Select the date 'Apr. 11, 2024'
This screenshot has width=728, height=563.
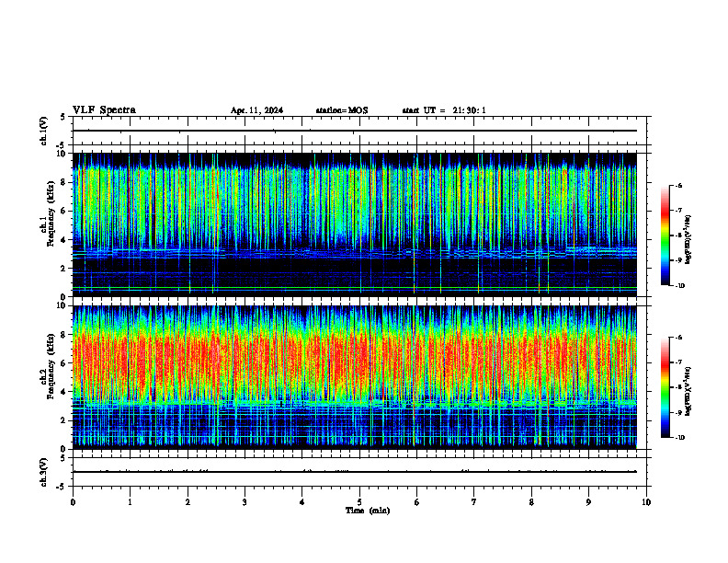click(x=256, y=110)
